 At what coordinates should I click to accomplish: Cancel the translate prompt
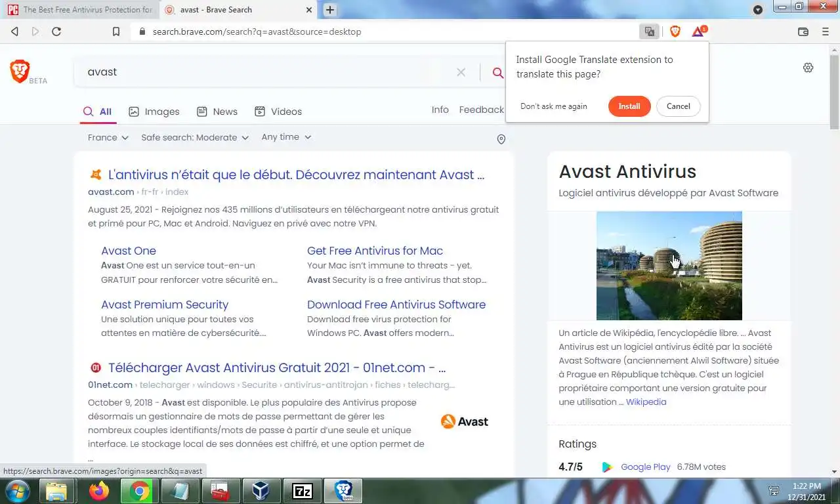(x=678, y=106)
